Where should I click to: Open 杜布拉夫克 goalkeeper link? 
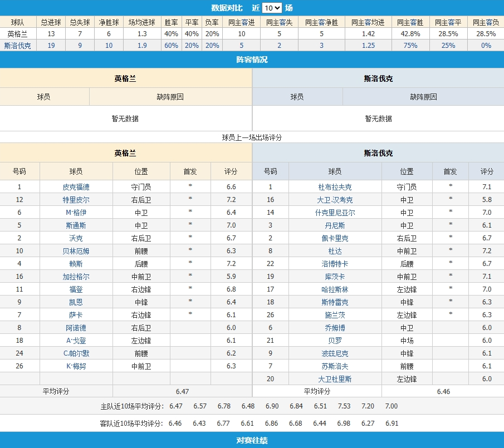335,187
